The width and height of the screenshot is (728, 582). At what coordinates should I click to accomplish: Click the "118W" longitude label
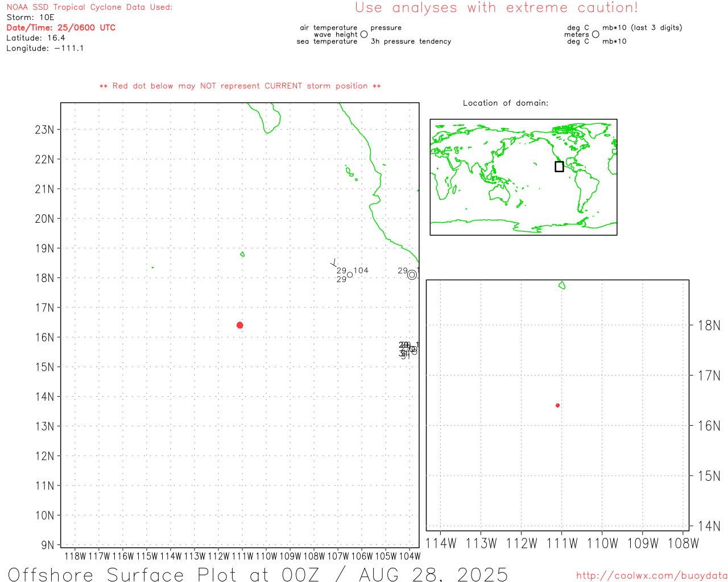coord(75,556)
